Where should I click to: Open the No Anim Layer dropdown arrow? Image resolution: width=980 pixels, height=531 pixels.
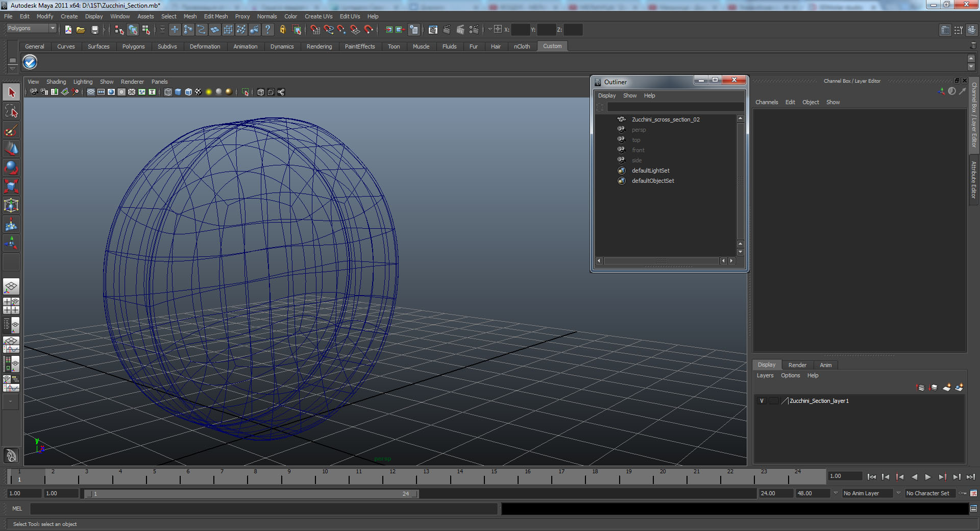(x=836, y=493)
